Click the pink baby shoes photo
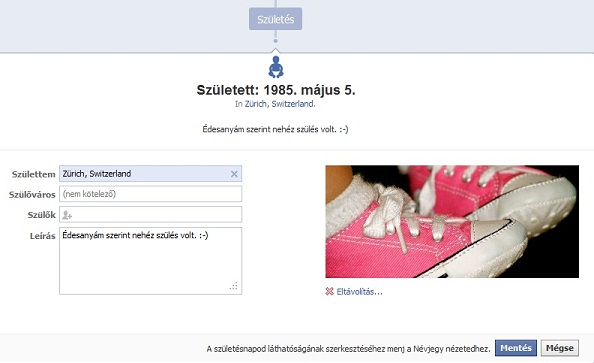594x363 pixels. (x=452, y=221)
